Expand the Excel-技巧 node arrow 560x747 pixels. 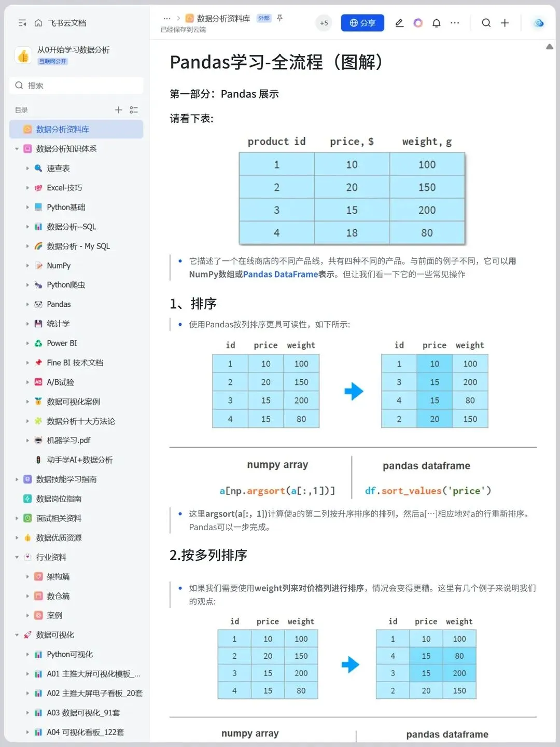pyautogui.click(x=27, y=188)
